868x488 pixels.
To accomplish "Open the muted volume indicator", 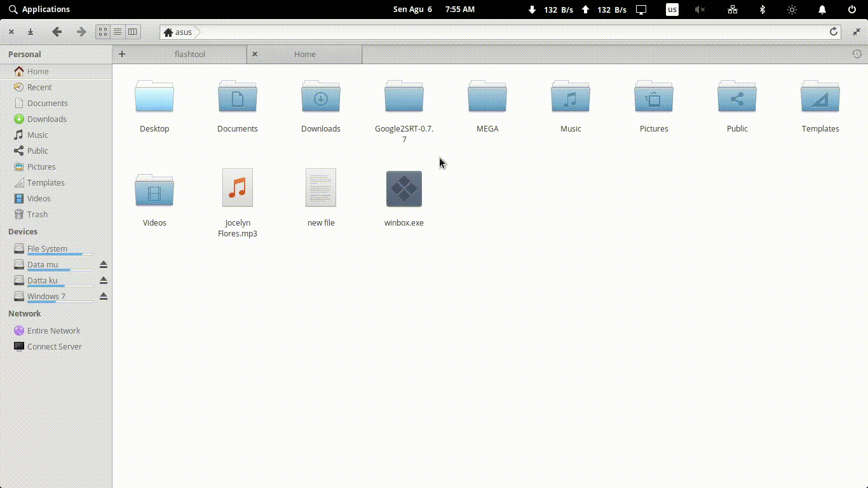I will (x=700, y=9).
